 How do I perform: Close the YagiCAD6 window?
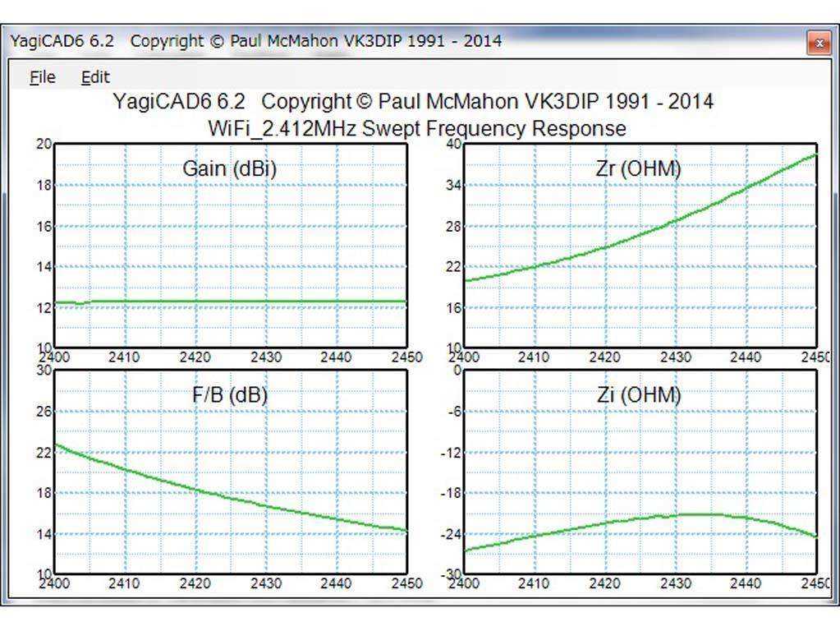819,43
